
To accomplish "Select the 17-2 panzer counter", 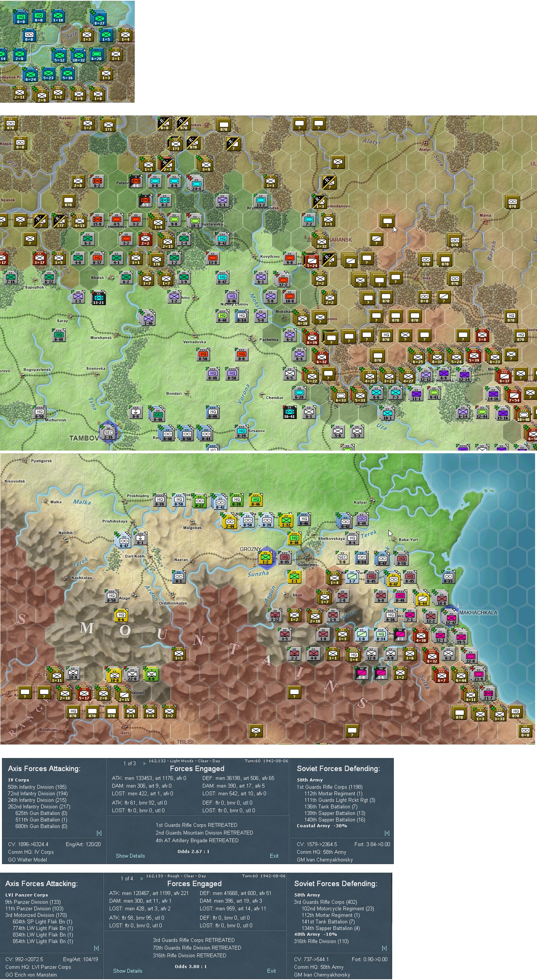I will pyautogui.click(x=283, y=280).
